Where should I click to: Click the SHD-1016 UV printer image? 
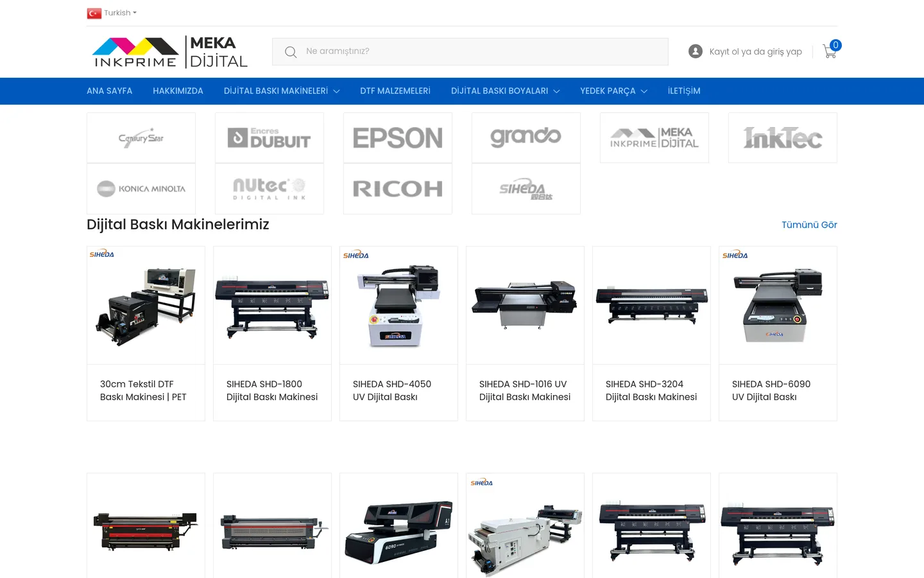(525, 306)
